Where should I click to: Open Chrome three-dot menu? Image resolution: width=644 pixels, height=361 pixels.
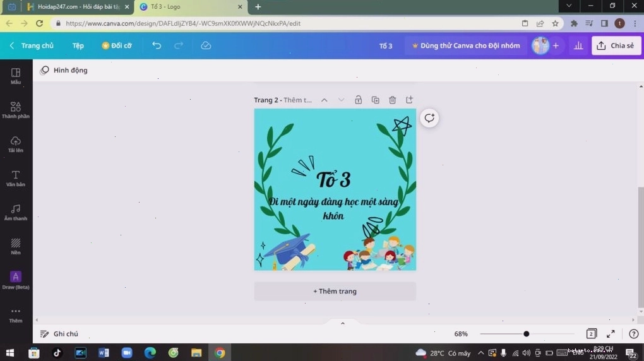click(635, 23)
